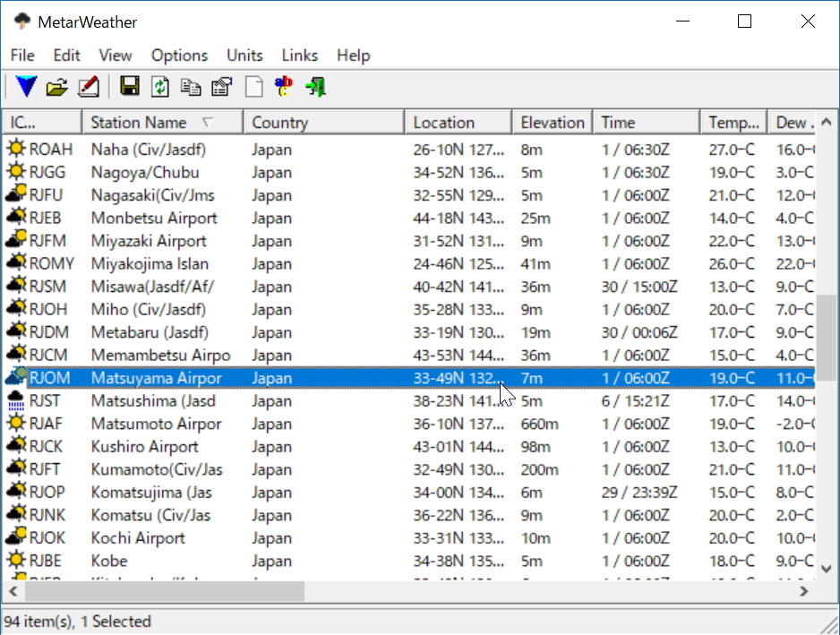Open the View menu
This screenshot has height=635, width=840.
[x=116, y=56]
